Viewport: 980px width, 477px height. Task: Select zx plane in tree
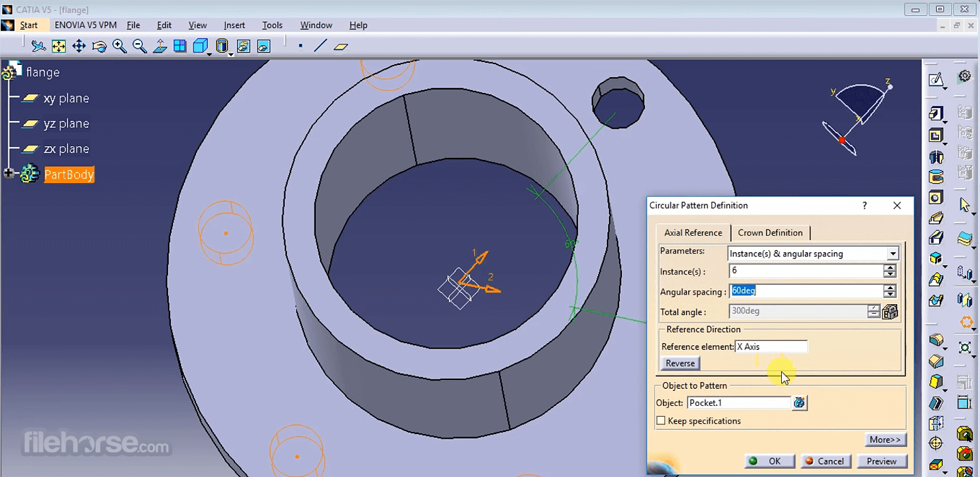66,149
